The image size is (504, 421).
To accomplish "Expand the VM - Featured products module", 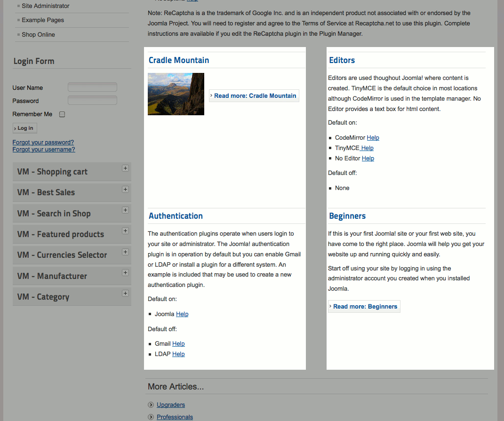I will click(x=125, y=231).
